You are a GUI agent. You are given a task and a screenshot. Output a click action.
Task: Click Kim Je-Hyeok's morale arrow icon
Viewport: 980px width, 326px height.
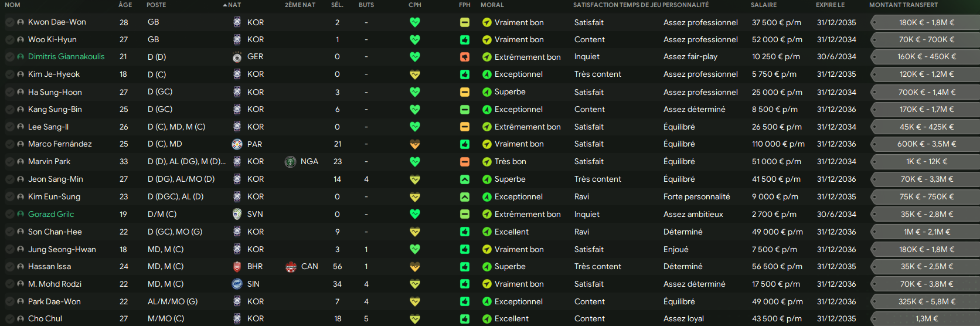tap(486, 74)
